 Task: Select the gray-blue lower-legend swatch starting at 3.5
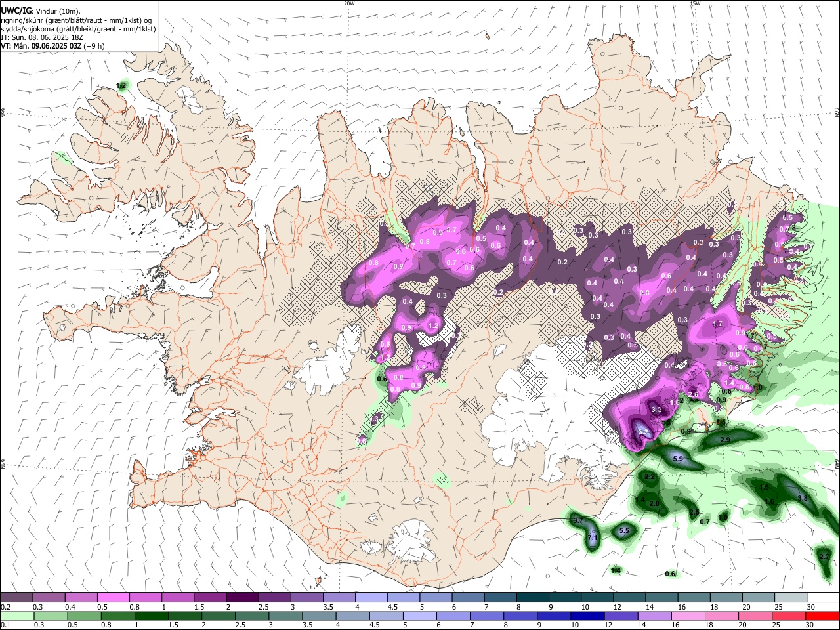(x=319, y=616)
